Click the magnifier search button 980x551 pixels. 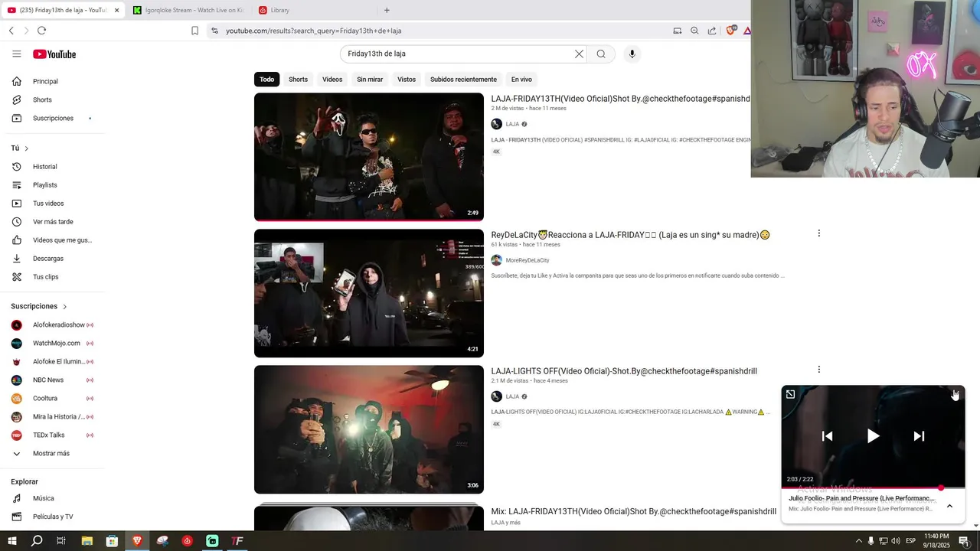pyautogui.click(x=601, y=54)
